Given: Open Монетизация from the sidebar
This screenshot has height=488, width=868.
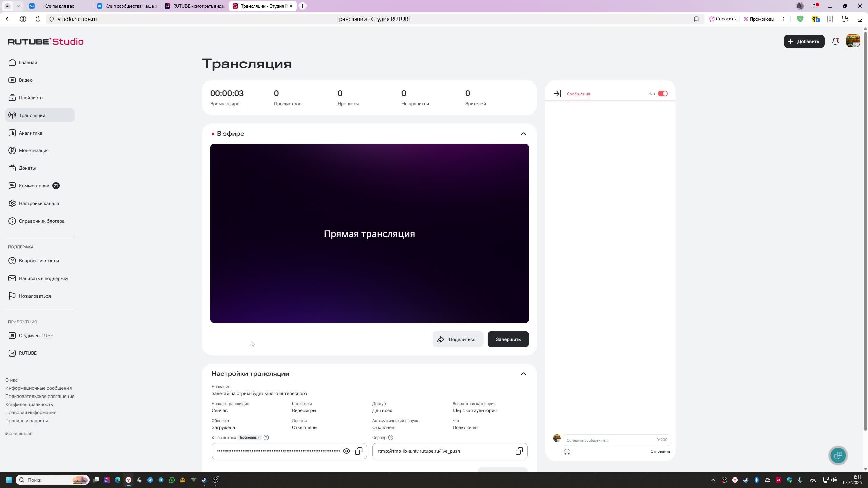Looking at the screenshot, I should (x=34, y=150).
